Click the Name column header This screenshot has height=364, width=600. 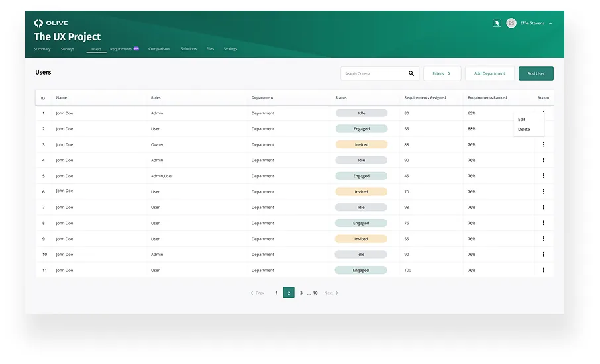point(61,97)
